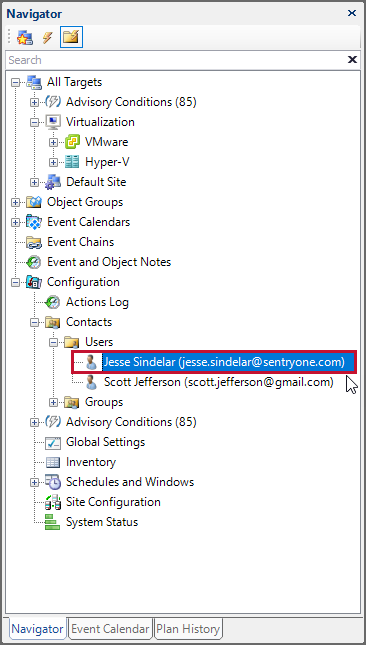
Task: Select the Virtualization label
Action: (100, 122)
